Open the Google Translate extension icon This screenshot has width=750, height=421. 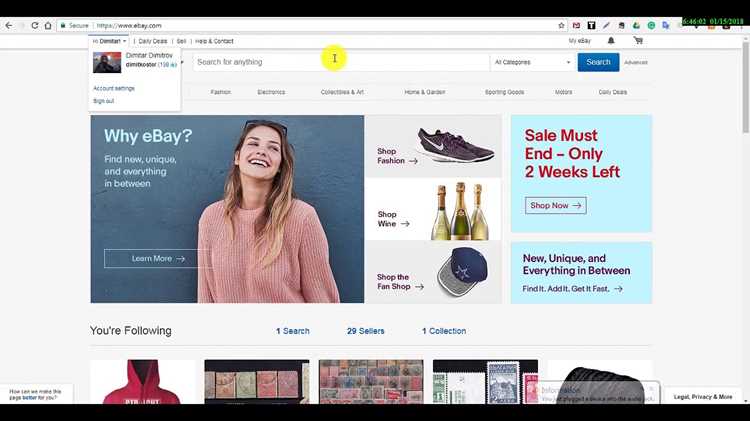(666, 25)
